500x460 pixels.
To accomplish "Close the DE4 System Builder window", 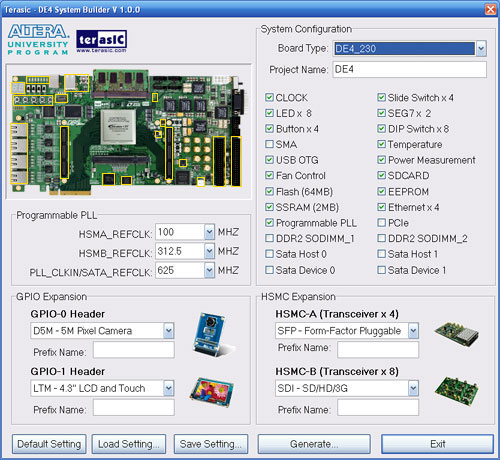I will (x=490, y=9).
